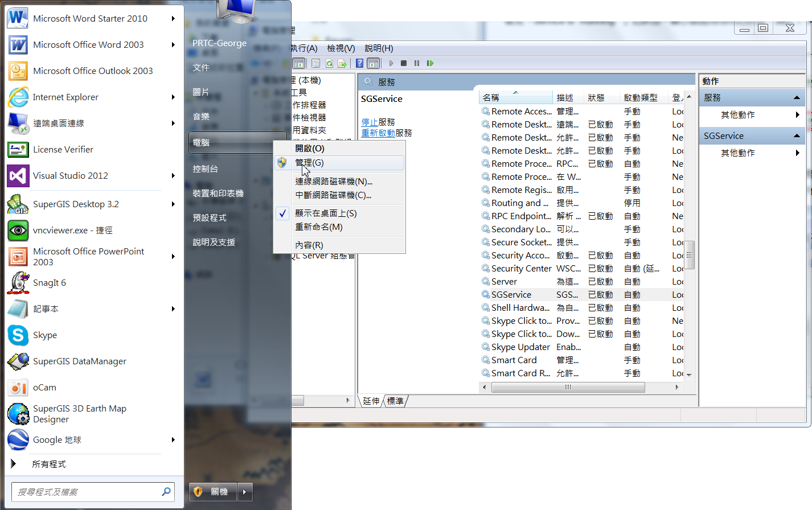
Task: Collapse the SGService section in Actions pane
Action: click(x=797, y=136)
